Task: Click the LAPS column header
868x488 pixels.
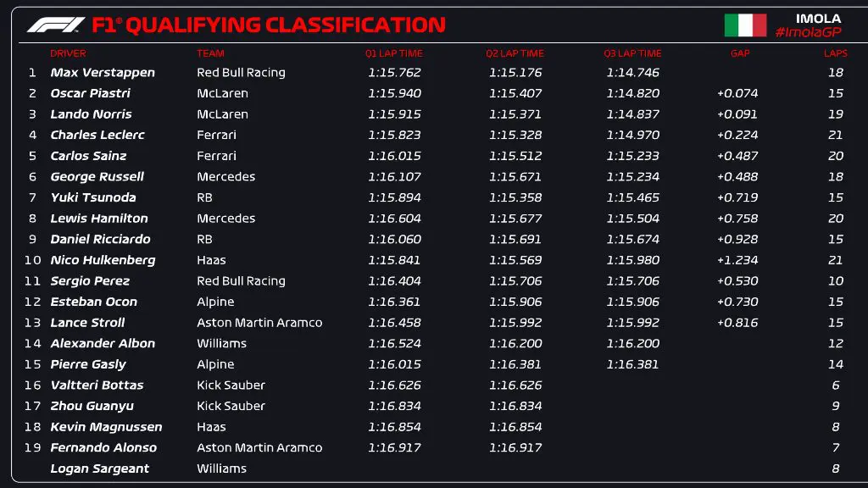Action: pyautogui.click(x=835, y=53)
